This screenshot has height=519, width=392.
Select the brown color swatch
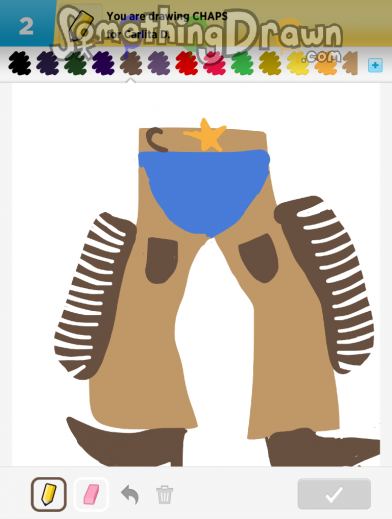131,63
